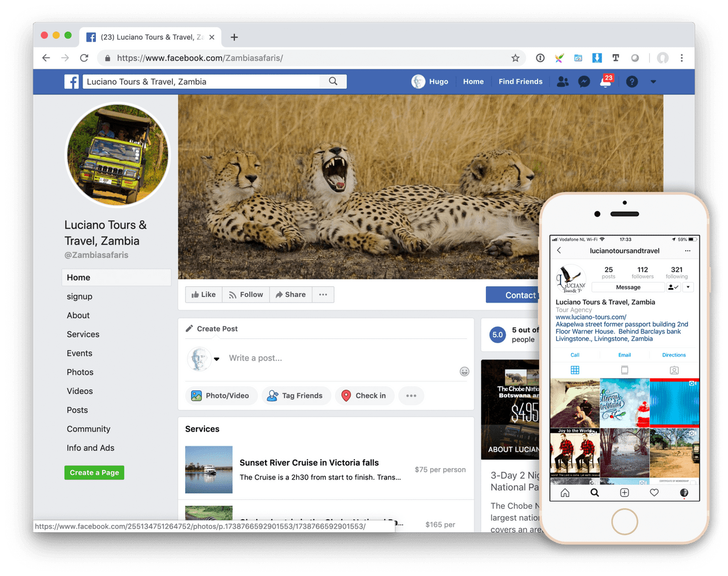Image resolution: width=728 pixels, height=576 pixels.
Task: Open the Instagram profile options ellipsis
Action: pyautogui.click(x=687, y=250)
